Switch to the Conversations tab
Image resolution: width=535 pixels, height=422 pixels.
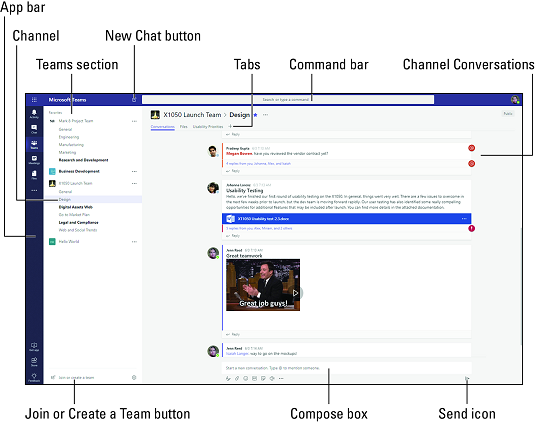click(162, 127)
